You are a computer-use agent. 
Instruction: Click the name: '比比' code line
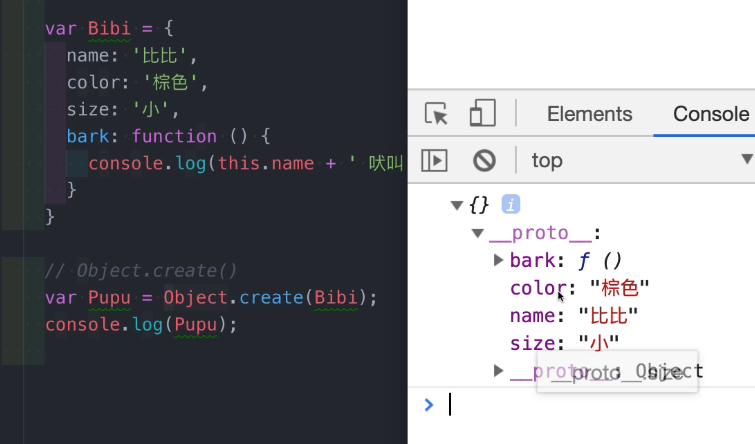click(x=132, y=56)
